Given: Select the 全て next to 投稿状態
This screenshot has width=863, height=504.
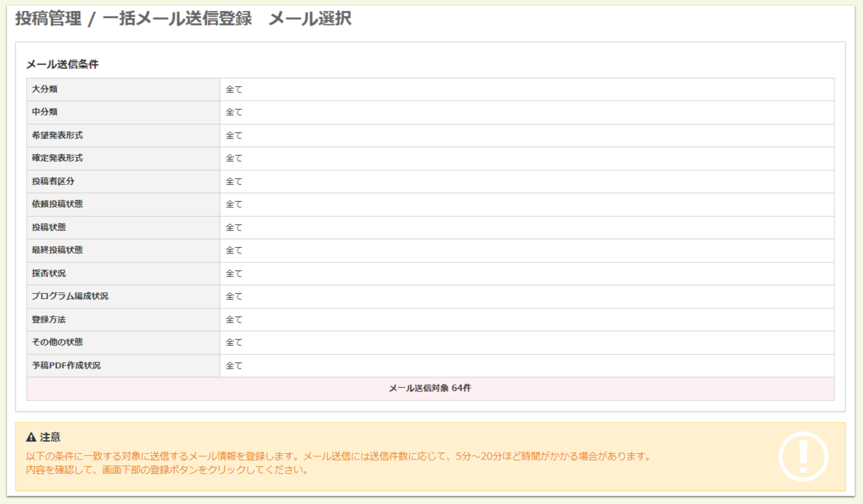Looking at the screenshot, I should pos(234,227).
